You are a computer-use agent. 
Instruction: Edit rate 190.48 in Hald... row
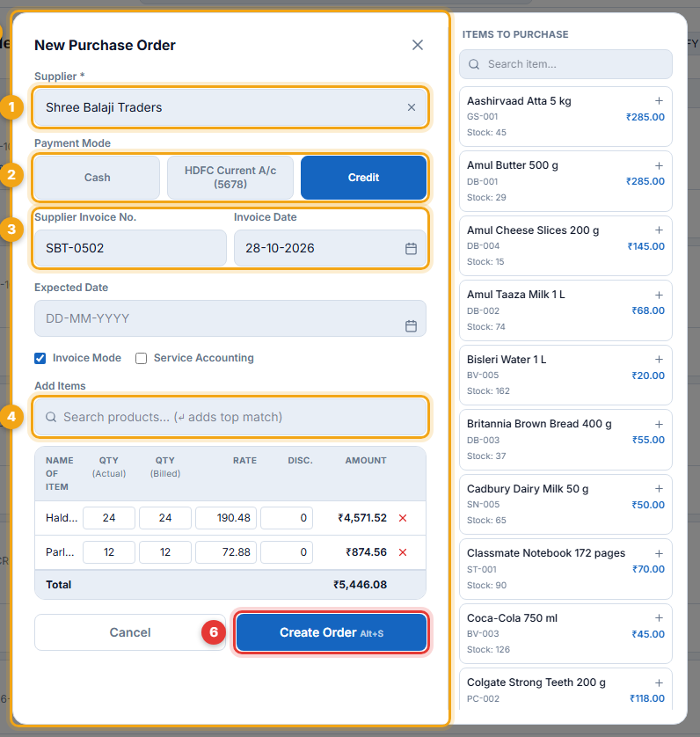(226, 518)
